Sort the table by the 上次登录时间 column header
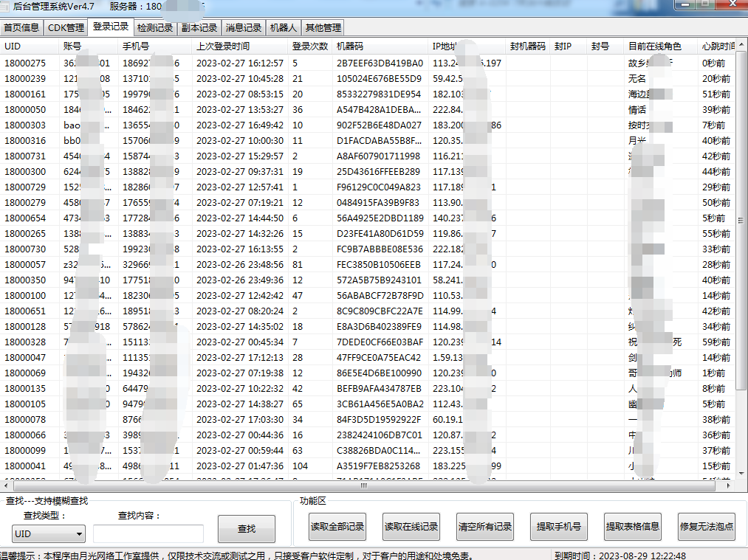The height and width of the screenshot is (560, 748). click(x=222, y=46)
